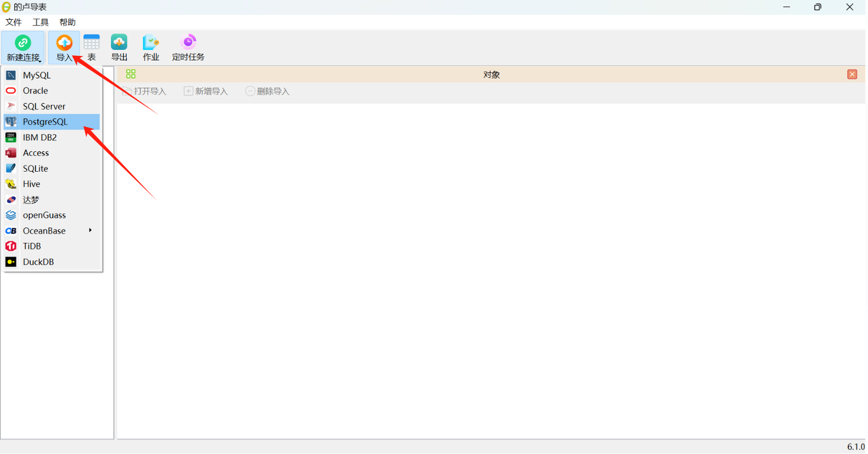The image size is (868, 454).
Task: Open the 文件 menu
Action: (x=13, y=22)
